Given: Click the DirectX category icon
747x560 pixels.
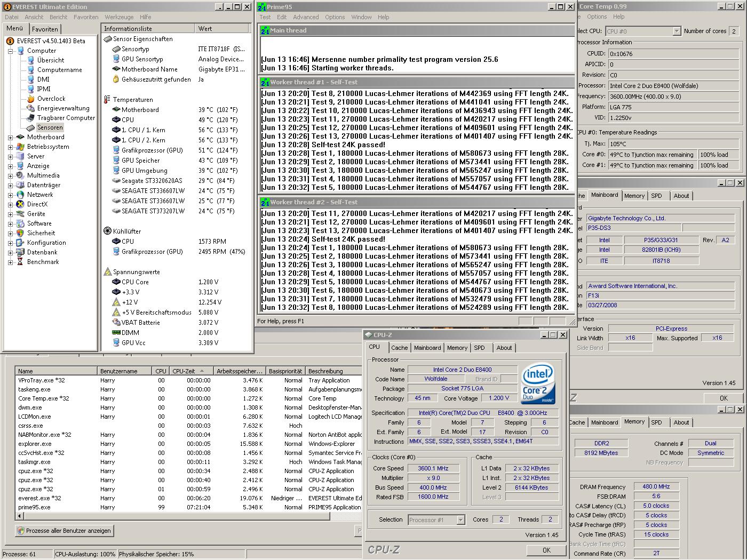Looking at the screenshot, I should pos(20,204).
